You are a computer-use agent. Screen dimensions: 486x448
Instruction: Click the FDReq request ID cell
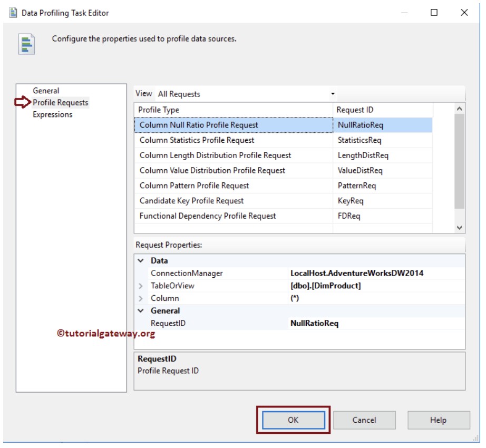pyautogui.click(x=383, y=216)
